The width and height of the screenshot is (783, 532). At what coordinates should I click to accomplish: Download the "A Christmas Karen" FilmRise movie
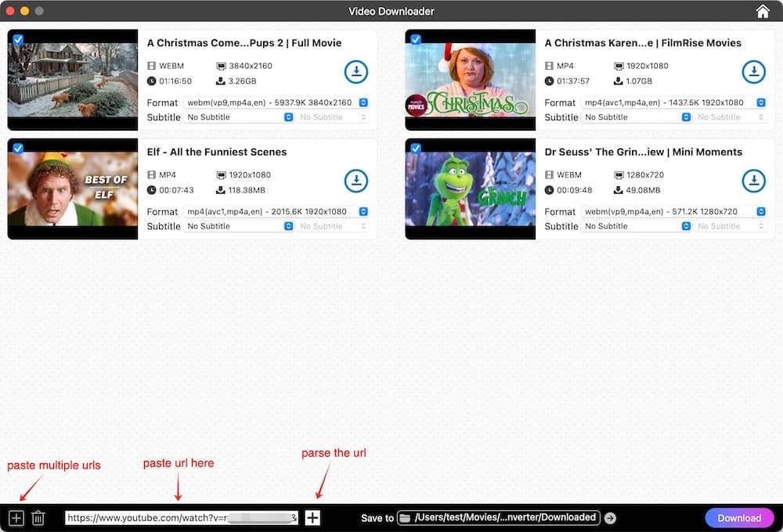tap(754, 72)
